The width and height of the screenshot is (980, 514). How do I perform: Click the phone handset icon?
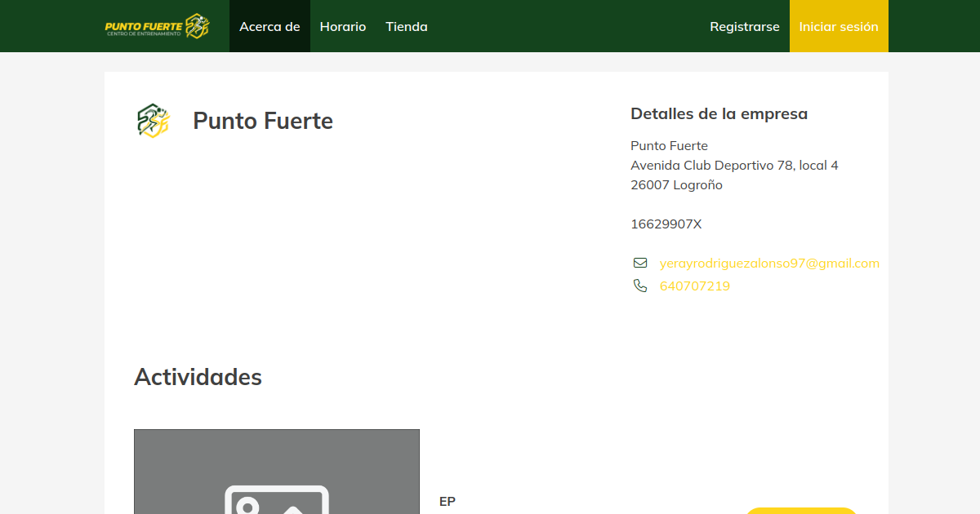(x=640, y=286)
